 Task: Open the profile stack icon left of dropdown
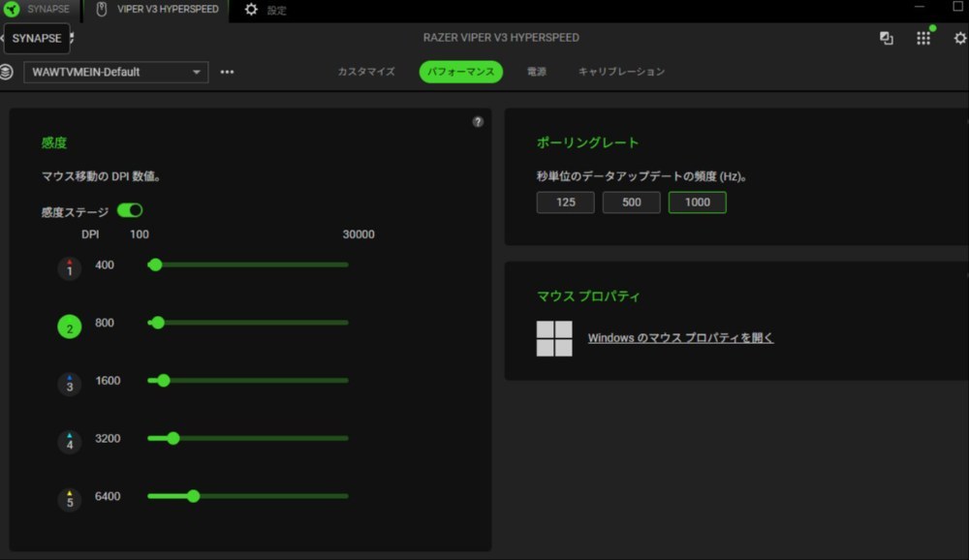[6, 72]
